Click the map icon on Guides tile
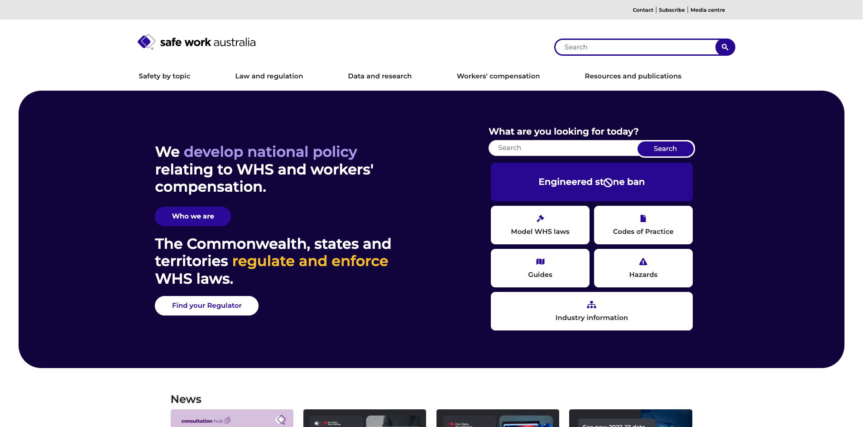 540,262
